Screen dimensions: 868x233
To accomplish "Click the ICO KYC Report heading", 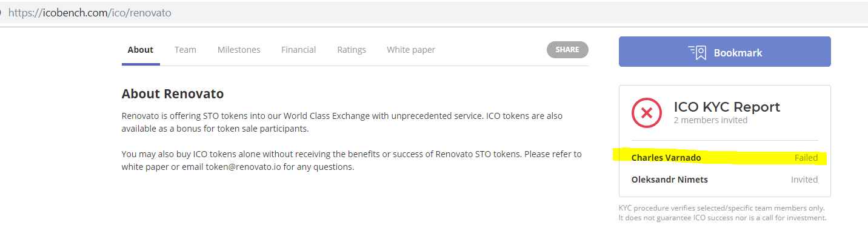I will pos(727,107).
